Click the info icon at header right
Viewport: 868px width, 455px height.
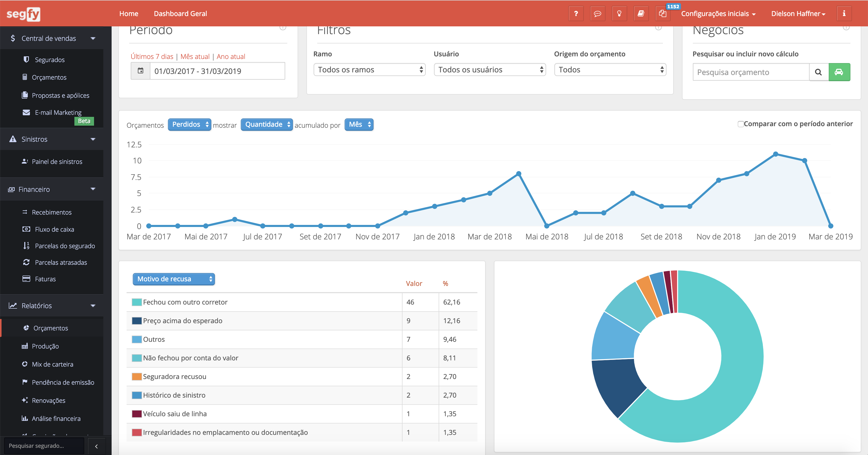click(844, 14)
